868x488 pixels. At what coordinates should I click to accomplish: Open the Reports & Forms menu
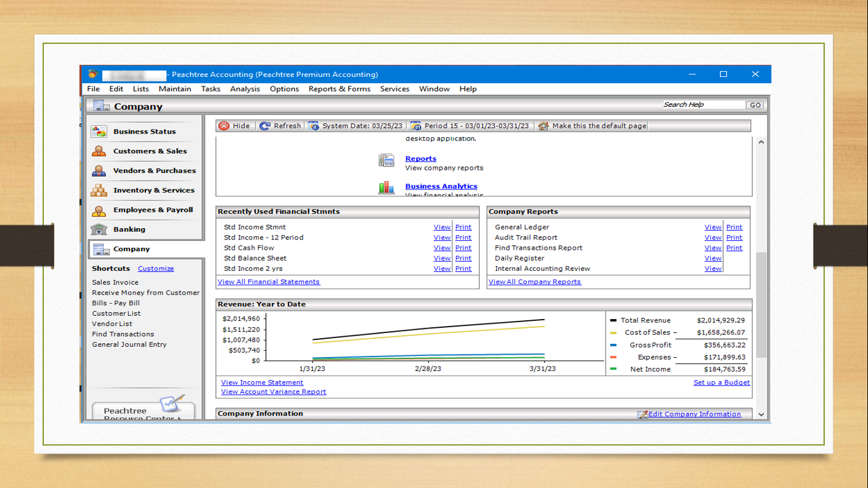[339, 89]
